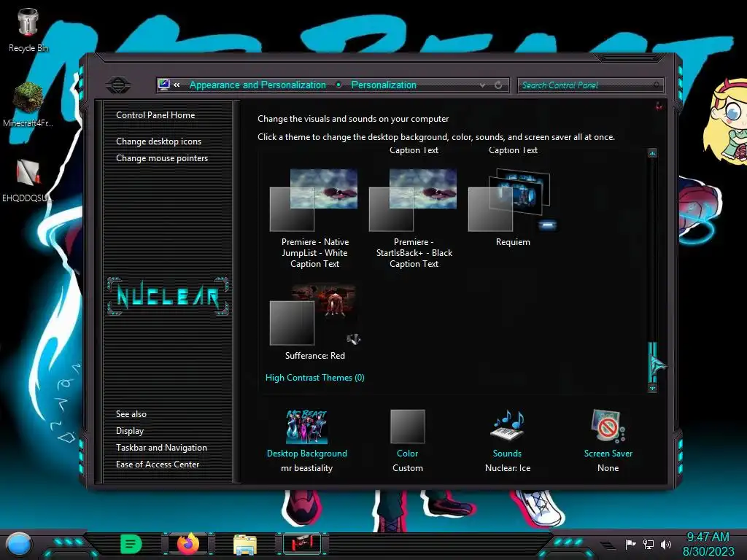Open Ease of Access Center
Viewport: 747px width, 560px height.
pyautogui.click(x=158, y=464)
